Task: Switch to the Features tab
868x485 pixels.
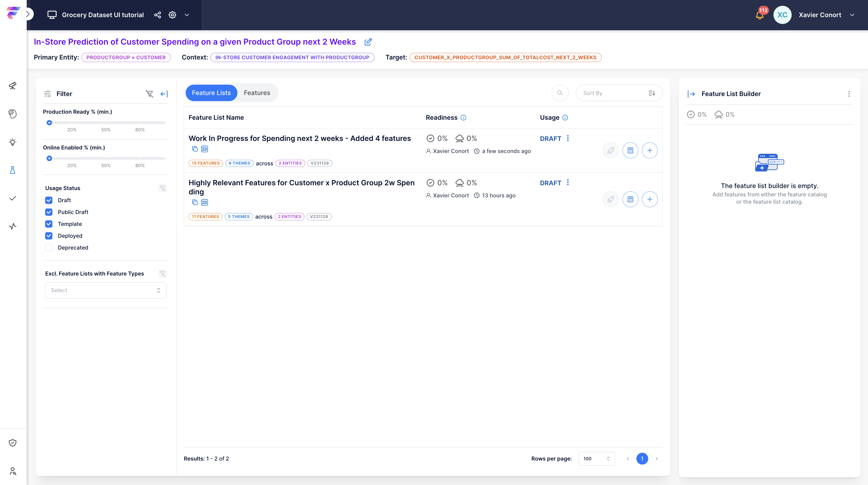Action: pos(257,93)
